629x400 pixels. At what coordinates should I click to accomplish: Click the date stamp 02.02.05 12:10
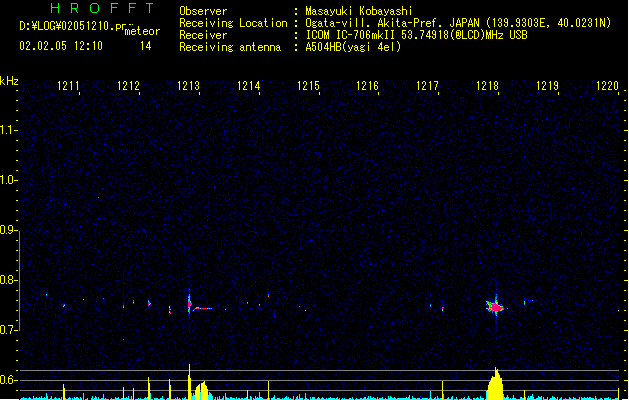pos(61,46)
